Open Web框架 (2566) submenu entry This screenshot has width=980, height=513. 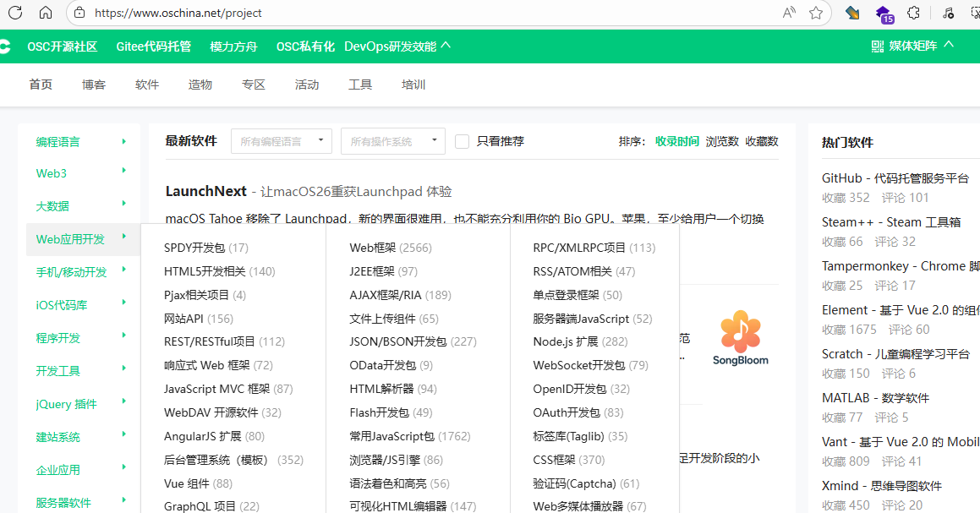tap(391, 248)
